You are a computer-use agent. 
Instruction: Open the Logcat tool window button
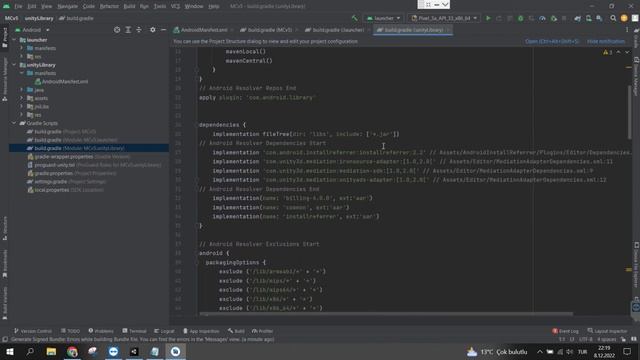(164, 331)
